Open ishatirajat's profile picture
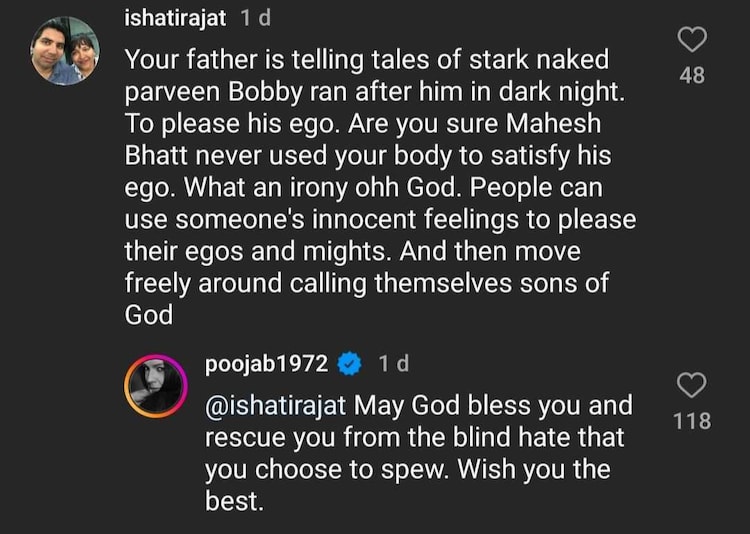 [x=63, y=50]
